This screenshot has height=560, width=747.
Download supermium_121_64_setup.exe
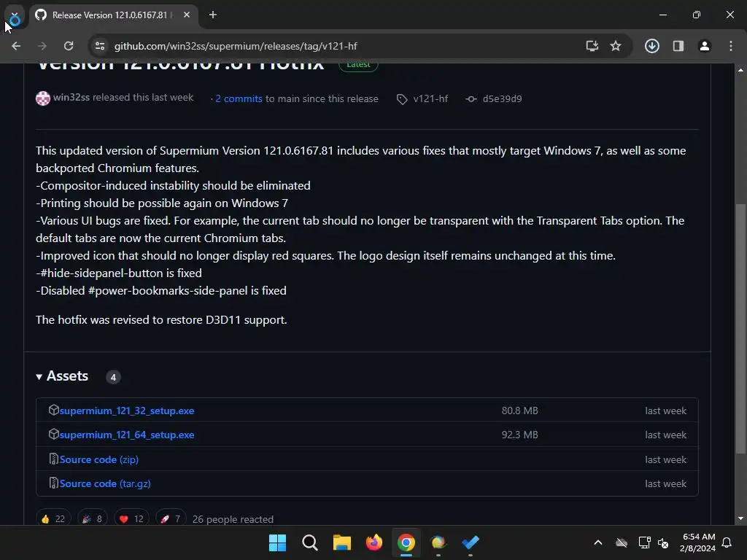coord(127,435)
